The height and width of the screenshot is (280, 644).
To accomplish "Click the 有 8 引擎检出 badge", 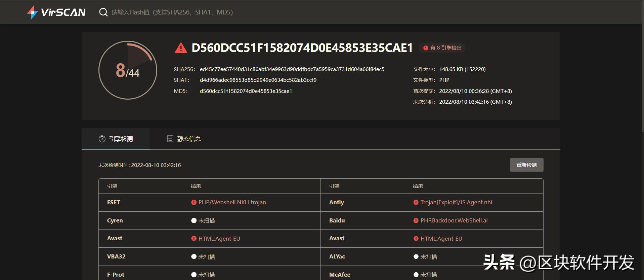I will (x=442, y=48).
